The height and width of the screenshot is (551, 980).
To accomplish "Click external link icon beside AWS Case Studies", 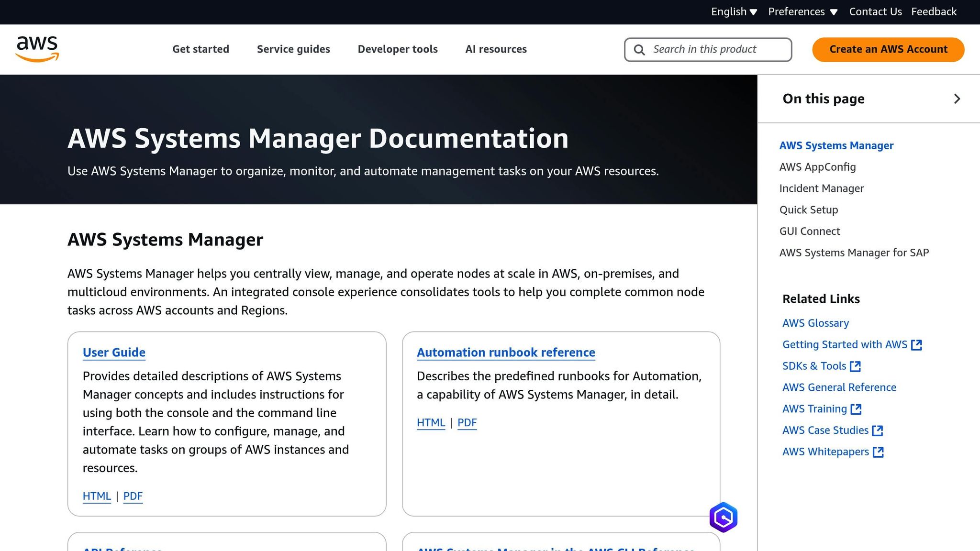I will [878, 431].
